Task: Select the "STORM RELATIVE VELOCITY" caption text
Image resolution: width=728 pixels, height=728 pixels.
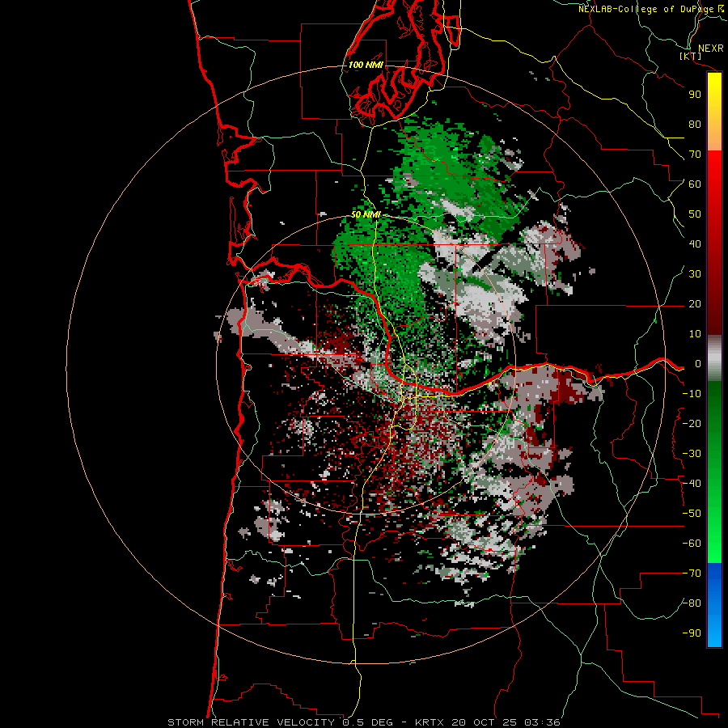Action: 251,722
